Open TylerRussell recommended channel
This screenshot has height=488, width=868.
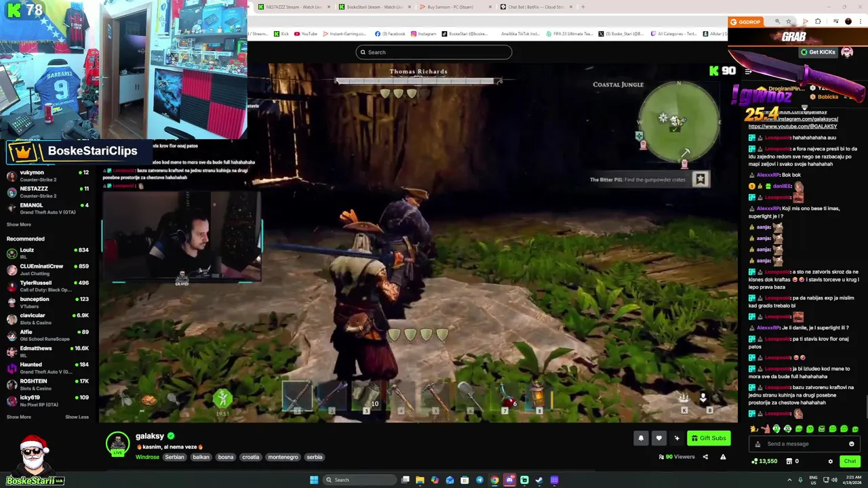tap(47, 285)
